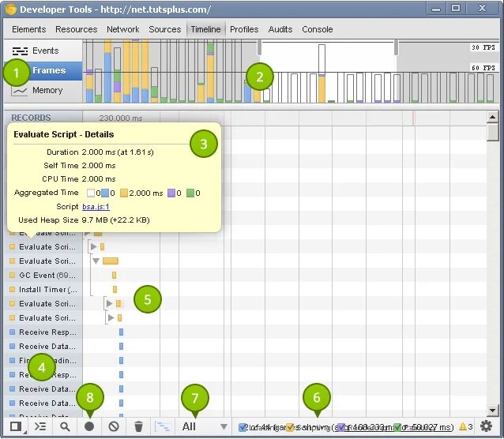504x439 pixels.
Task: Toggle the green Painting category checkbox
Action: pos(397,427)
